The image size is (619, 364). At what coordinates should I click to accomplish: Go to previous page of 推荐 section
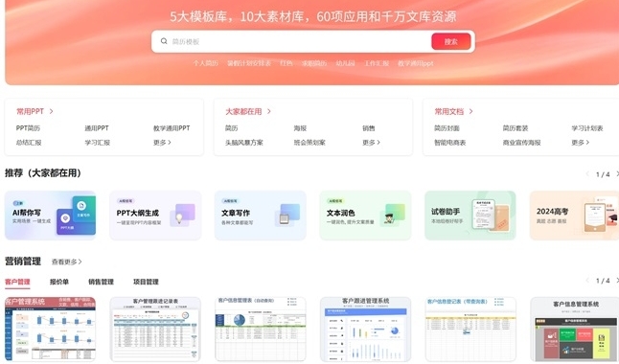(x=587, y=173)
